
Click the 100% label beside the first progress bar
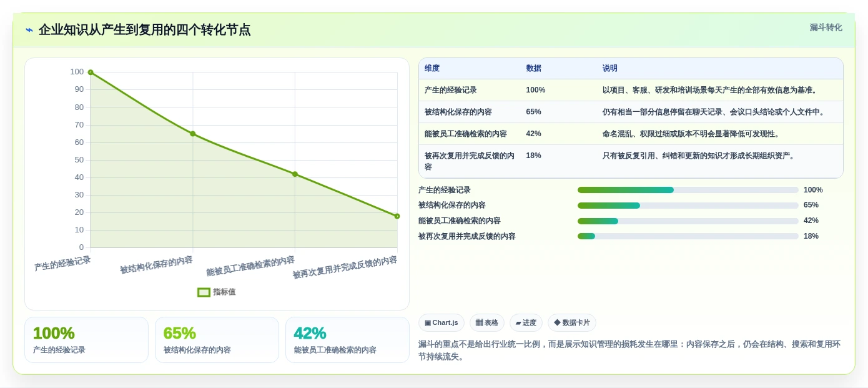[x=813, y=190]
